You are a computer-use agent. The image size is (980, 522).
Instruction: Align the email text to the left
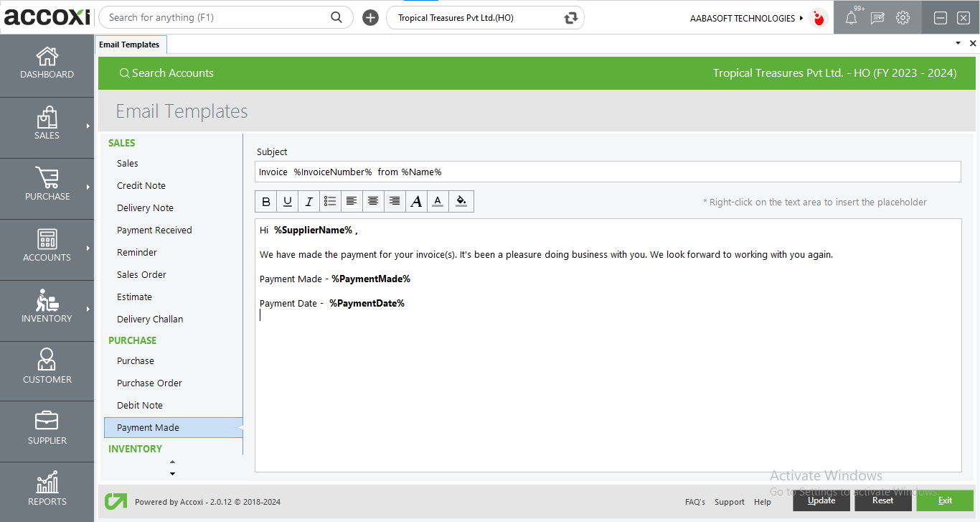[352, 201]
